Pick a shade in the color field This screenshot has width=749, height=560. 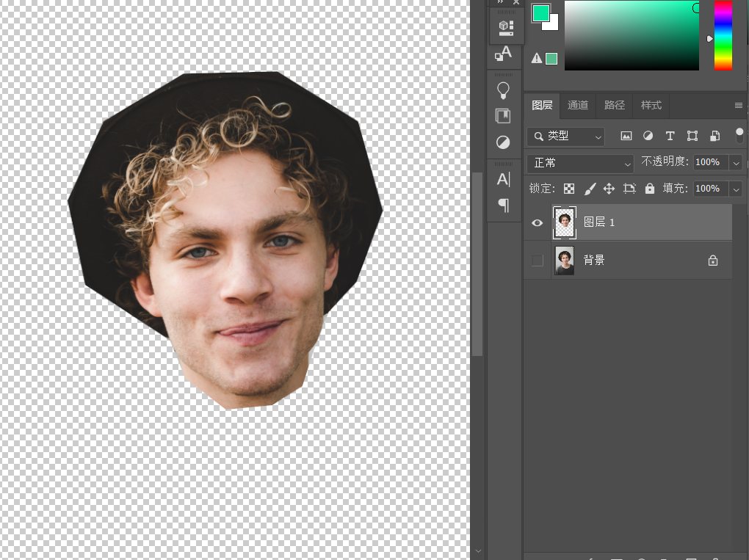point(632,35)
